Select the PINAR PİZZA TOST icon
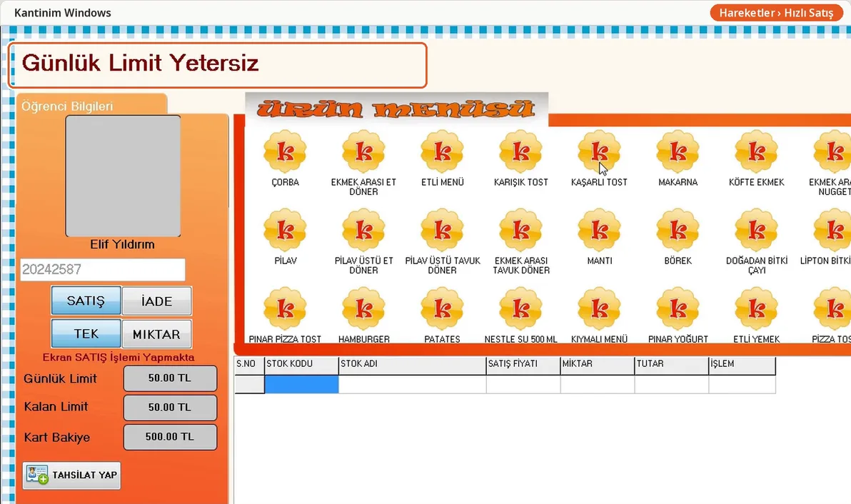This screenshot has height=504, width=851. click(285, 308)
